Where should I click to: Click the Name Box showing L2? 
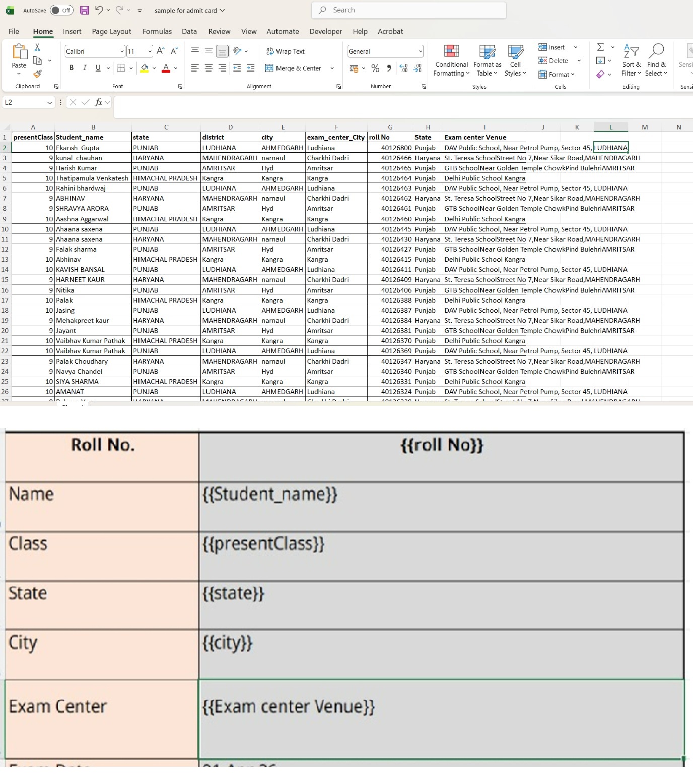(x=28, y=102)
